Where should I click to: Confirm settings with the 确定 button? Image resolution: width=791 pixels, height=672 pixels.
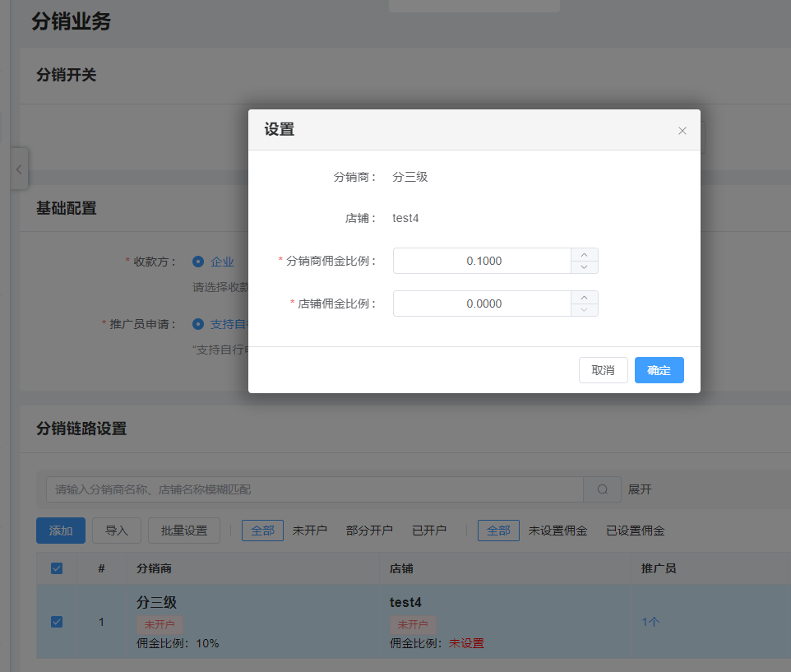[659, 370]
